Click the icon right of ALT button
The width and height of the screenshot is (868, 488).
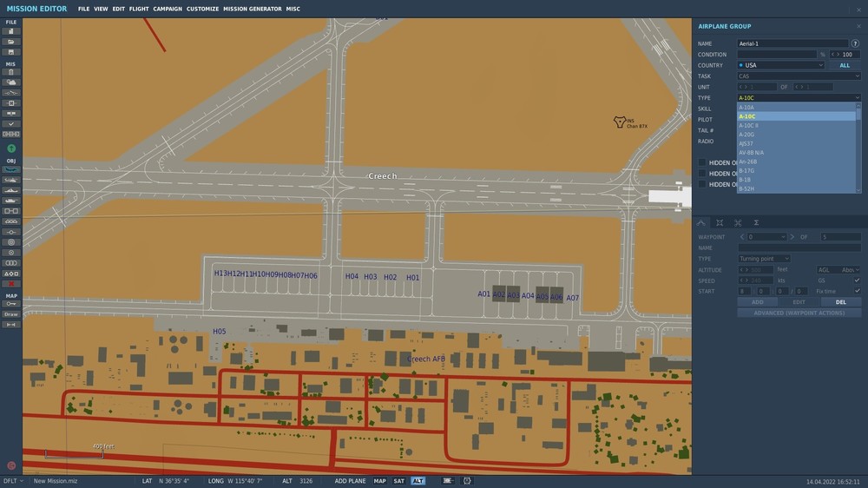448,481
